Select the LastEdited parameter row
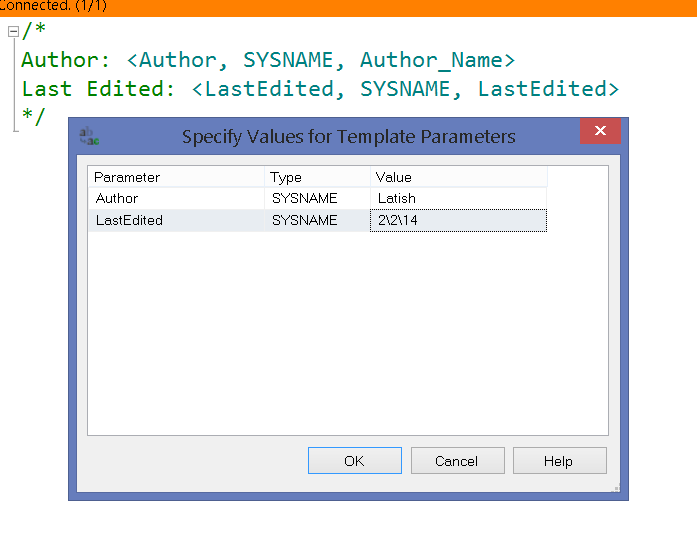Image resolution: width=697 pixels, height=541 pixels. click(317, 220)
